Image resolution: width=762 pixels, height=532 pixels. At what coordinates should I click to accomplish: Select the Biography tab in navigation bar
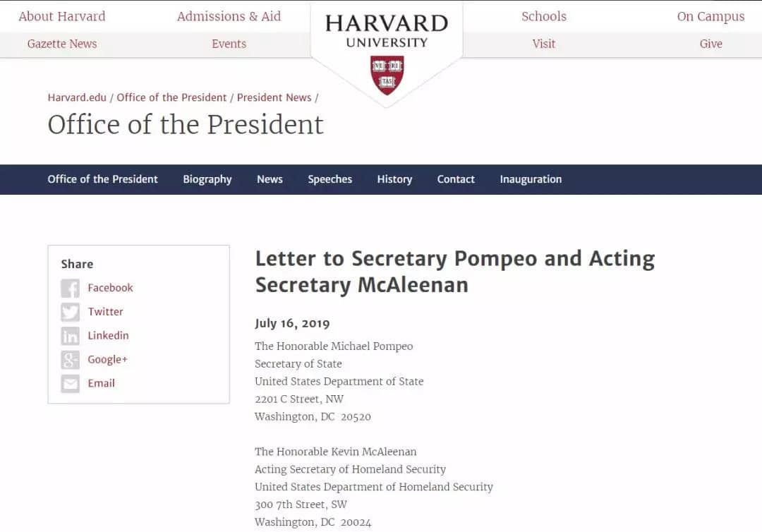207,179
